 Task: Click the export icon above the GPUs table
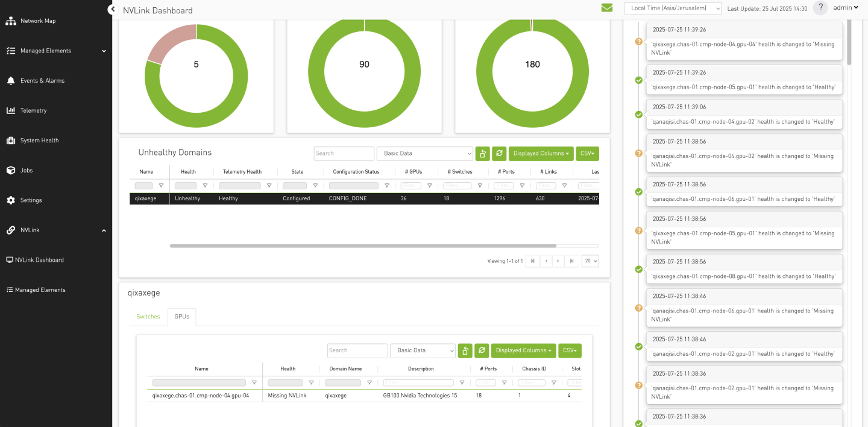(465, 350)
